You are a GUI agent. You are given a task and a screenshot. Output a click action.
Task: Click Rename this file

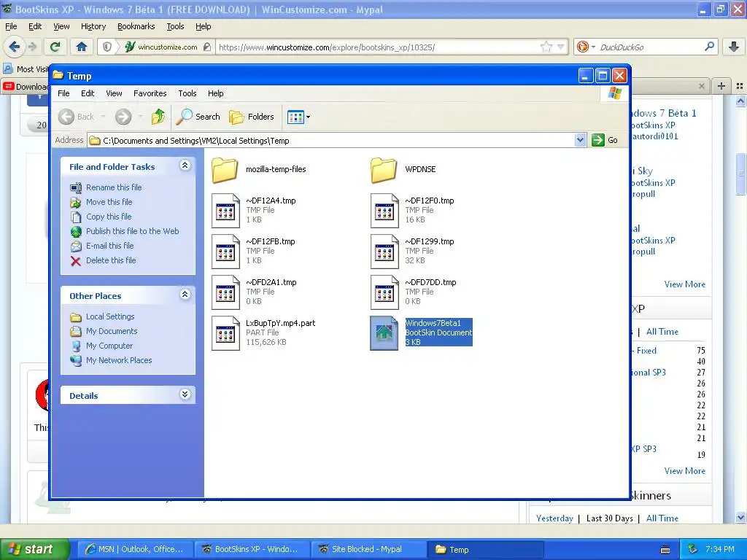click(x=114, y=187)
